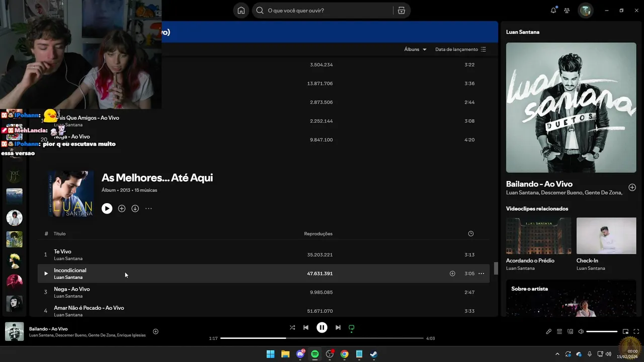Image resolution: width=644 pixels, height=362 pixels.
Task: Select track 3 Nega - Ao Vivo
Action: click(264, 292)
